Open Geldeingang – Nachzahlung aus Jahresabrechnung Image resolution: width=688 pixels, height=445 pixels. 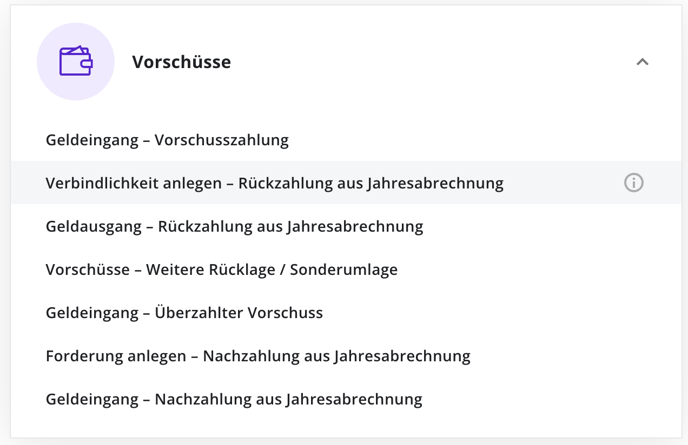(x=346, y=399)
